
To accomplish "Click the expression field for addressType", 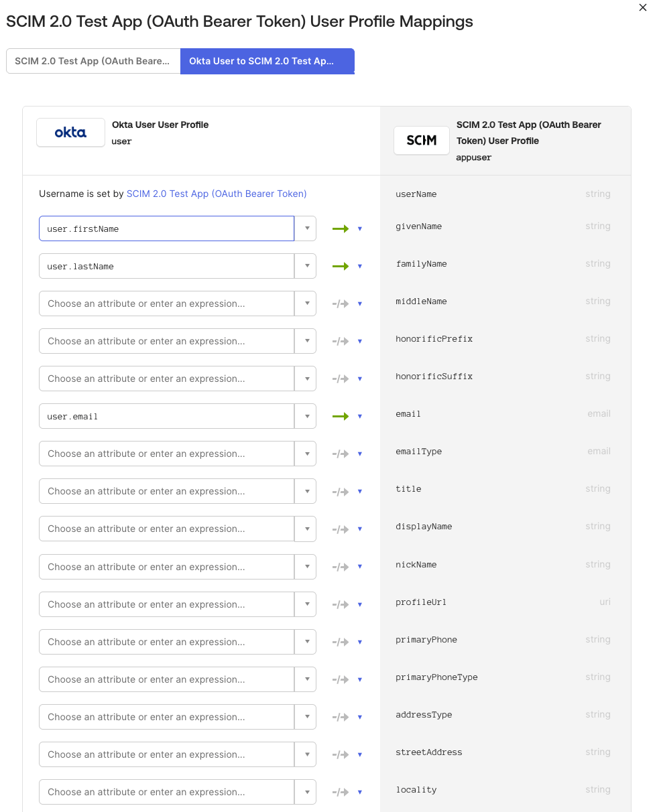I will (167, 717).
